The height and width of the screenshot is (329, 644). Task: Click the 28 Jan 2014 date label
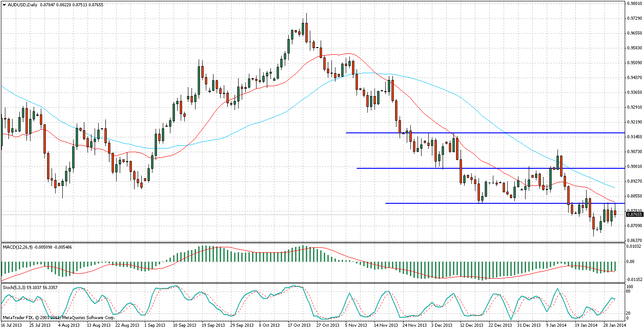click(x=611, y=325)
